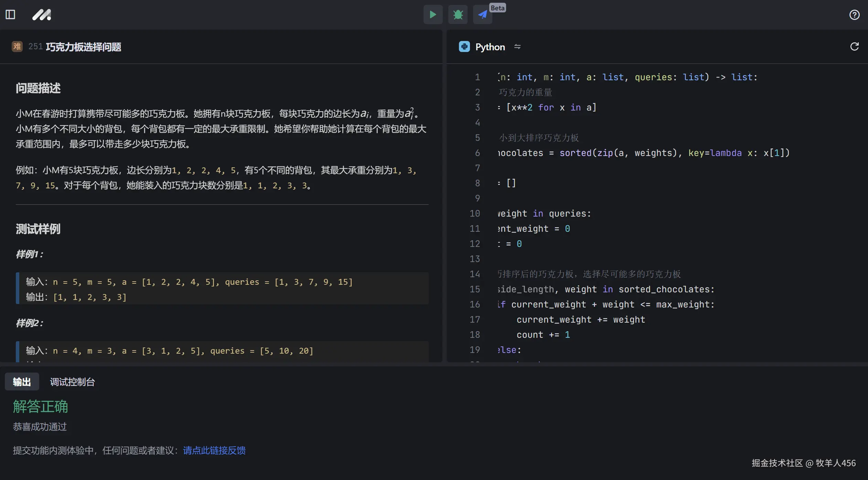
Task: Open the language switch arrows next to Python
Action: tap(517, 47)
